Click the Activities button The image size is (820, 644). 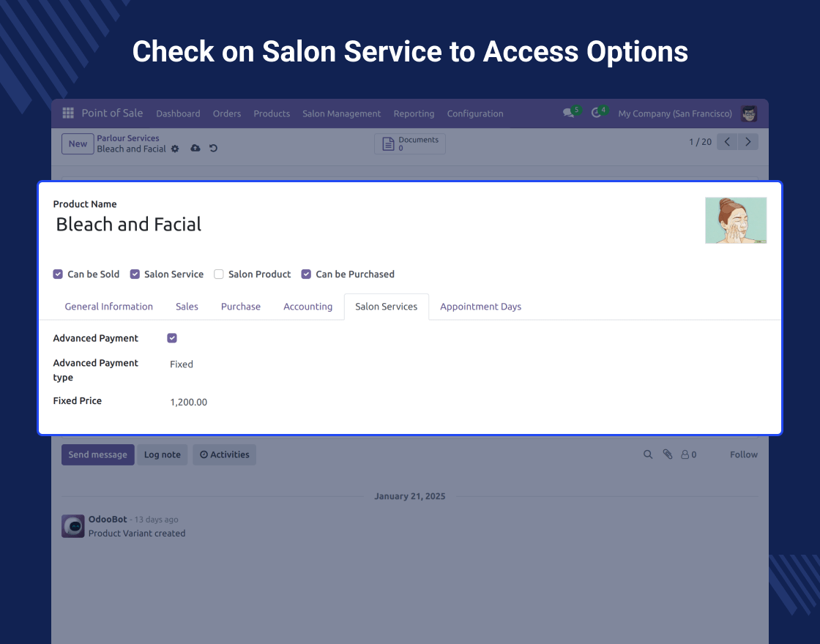point(224,454)
